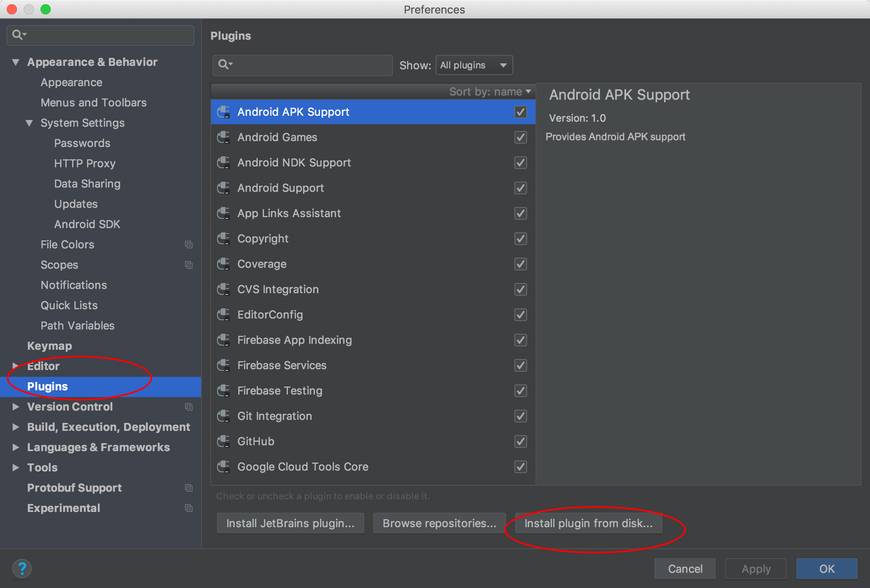
Task: Click the Android Games plugin icon
Action: click(x=223, y=137)
